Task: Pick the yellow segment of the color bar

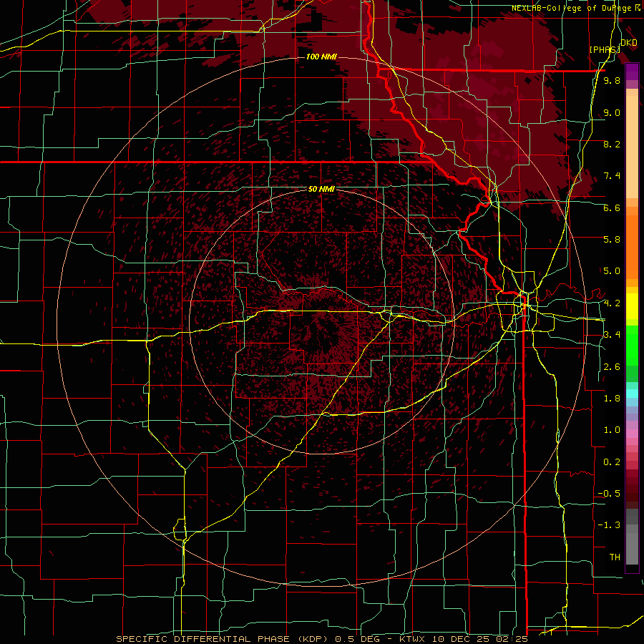Action: [x=632, y=306]
